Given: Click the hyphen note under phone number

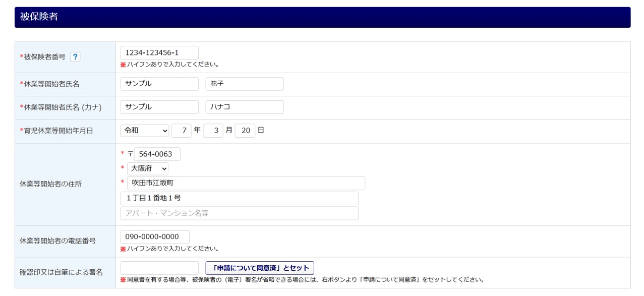Looking at the screenshot, I should click(170, 249).
